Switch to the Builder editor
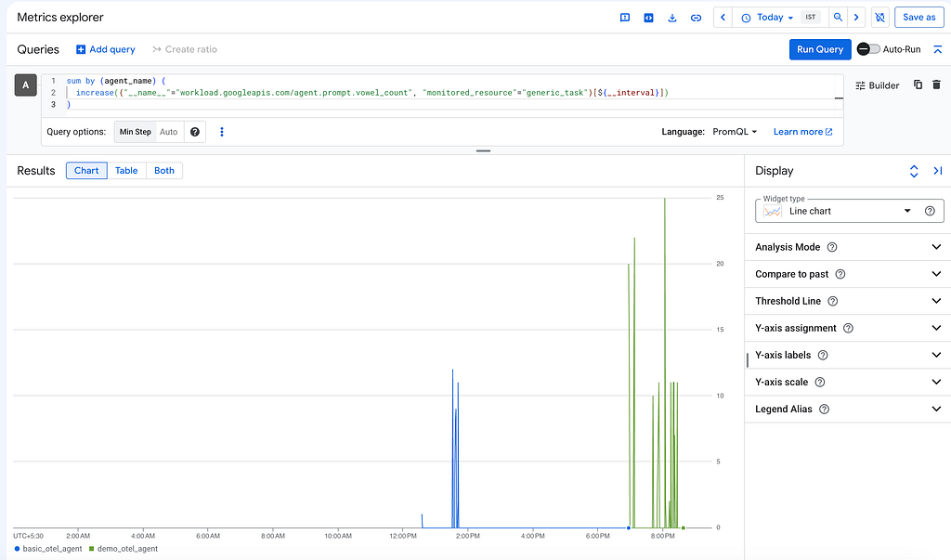 coord(877,85)
